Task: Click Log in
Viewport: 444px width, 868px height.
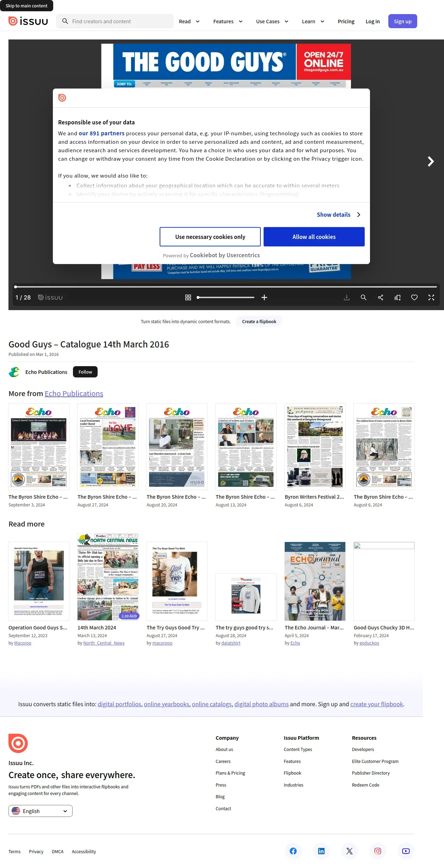Action: [x=372, y=21]
